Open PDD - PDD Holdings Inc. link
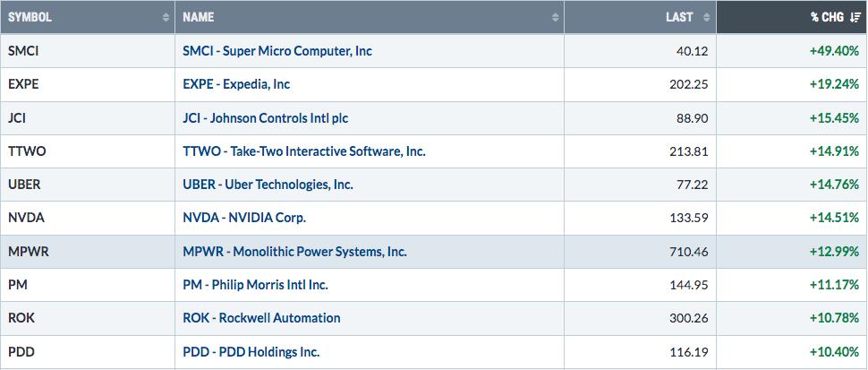The image size is (868, 370). tap(251, 352)
